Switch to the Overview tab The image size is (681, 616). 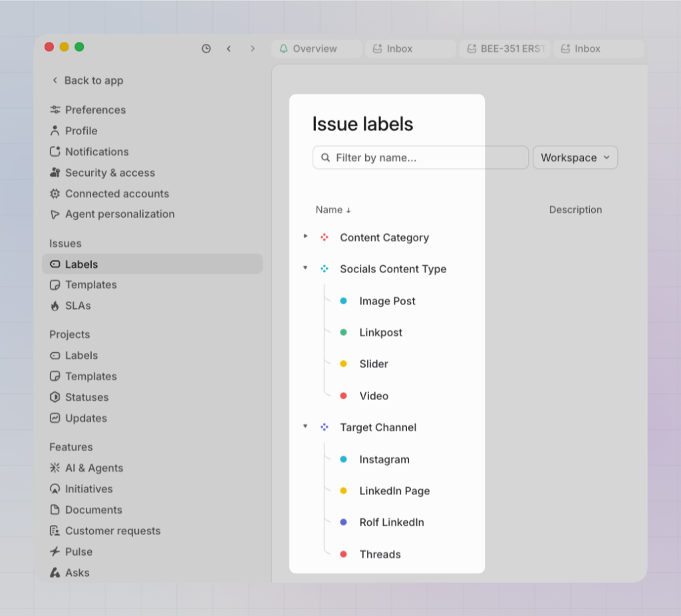(315, 49)
